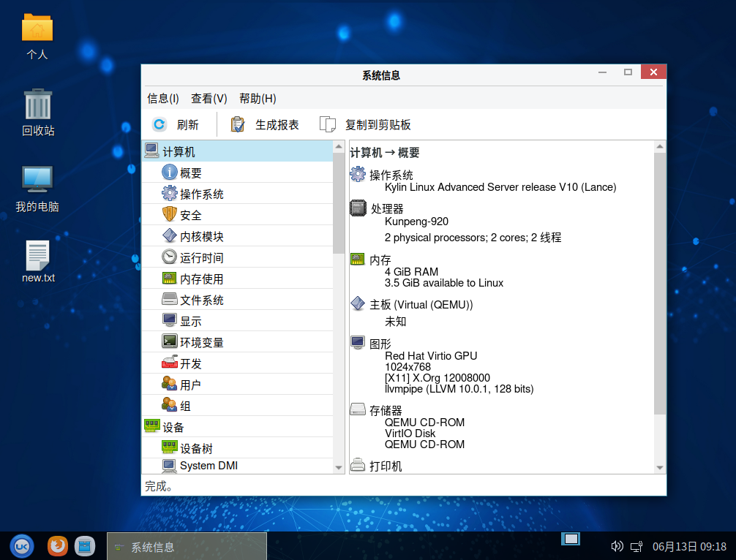Open the 帮助(H) menu
736x560 pixels.
coord(258,99)
